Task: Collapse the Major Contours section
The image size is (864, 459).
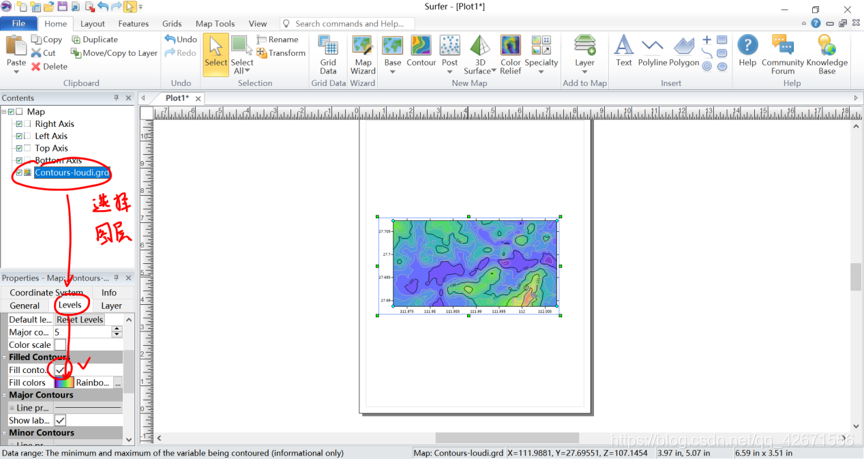Action: (4, 395)
